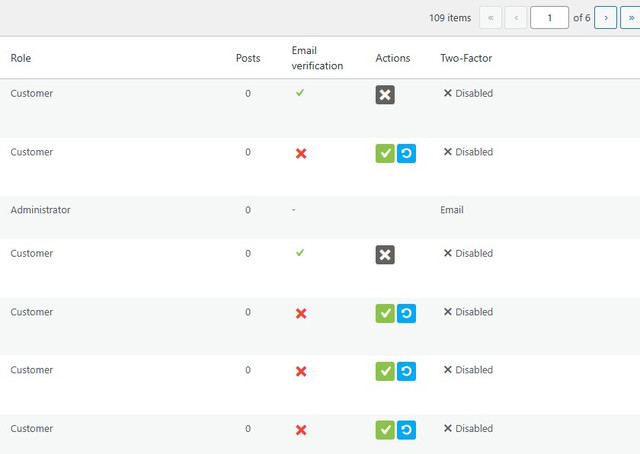Jump to the last page button
This screenshot has width=640, height=454.
631,18
